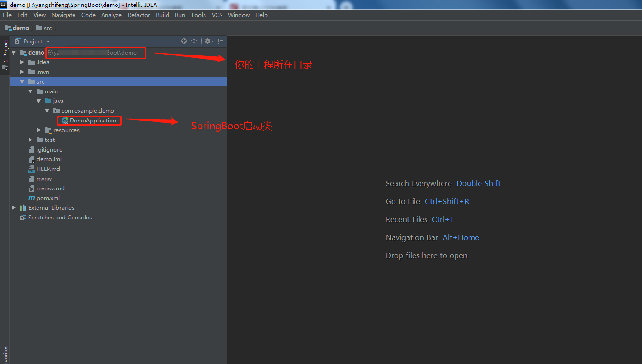Click the demo.iml file icon
This screenshot has width=642, height=364.
[x=31, y=159]
